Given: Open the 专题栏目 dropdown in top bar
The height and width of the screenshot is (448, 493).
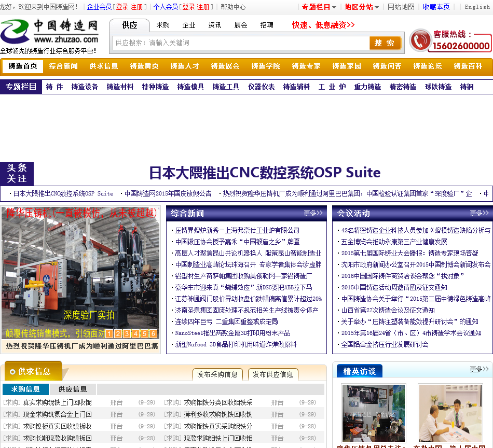Looking at the screenshot, I should click(x=319, y=7).
